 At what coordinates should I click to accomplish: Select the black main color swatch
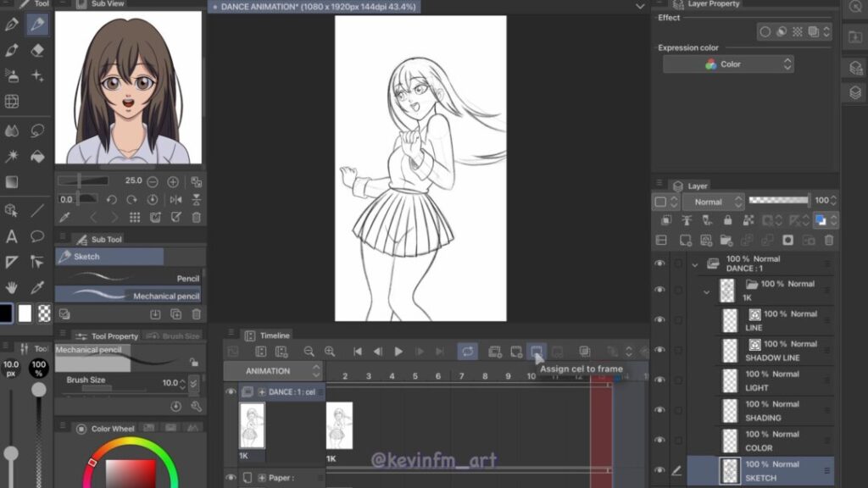click(6, 313)
